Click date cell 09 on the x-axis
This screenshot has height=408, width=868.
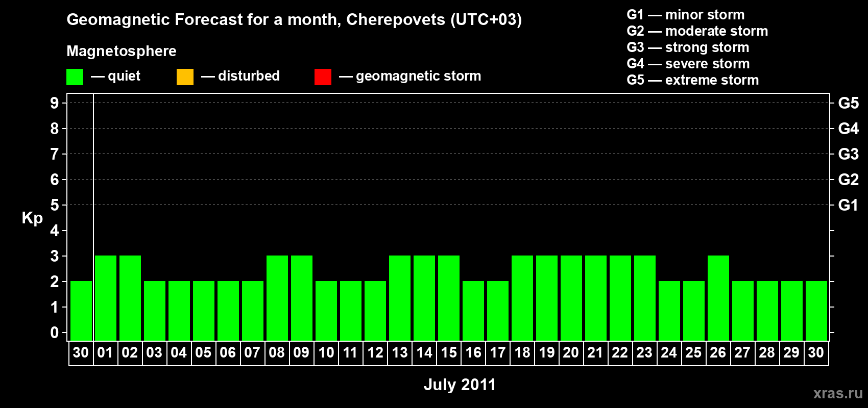[301, 353]
